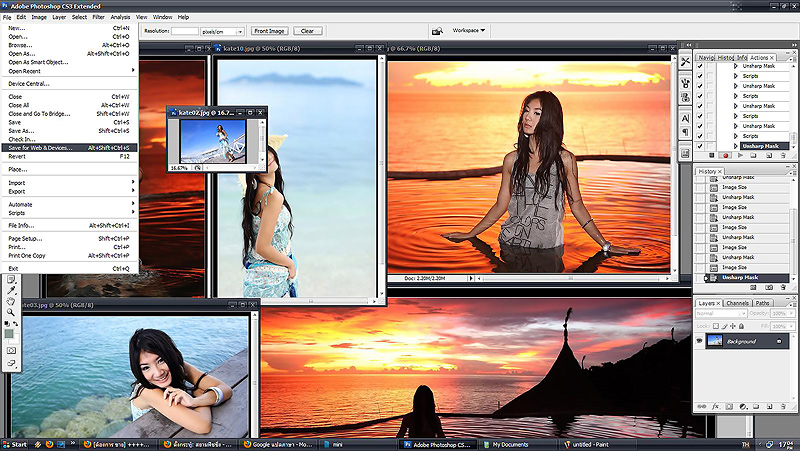Open the Paragraph panel dock icon
The image size is (800, 451).
(x=685, y=132)
